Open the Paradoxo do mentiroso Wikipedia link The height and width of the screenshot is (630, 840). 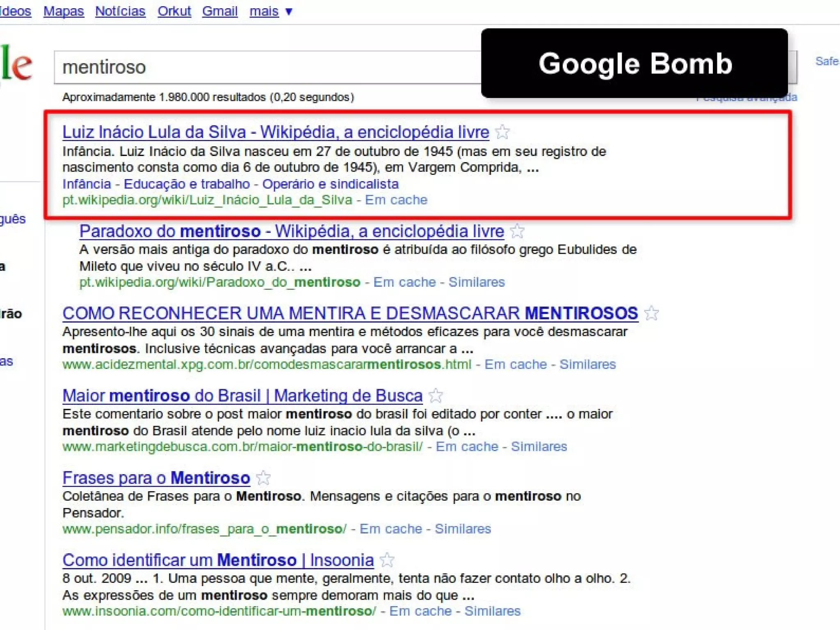click(291, 231)
